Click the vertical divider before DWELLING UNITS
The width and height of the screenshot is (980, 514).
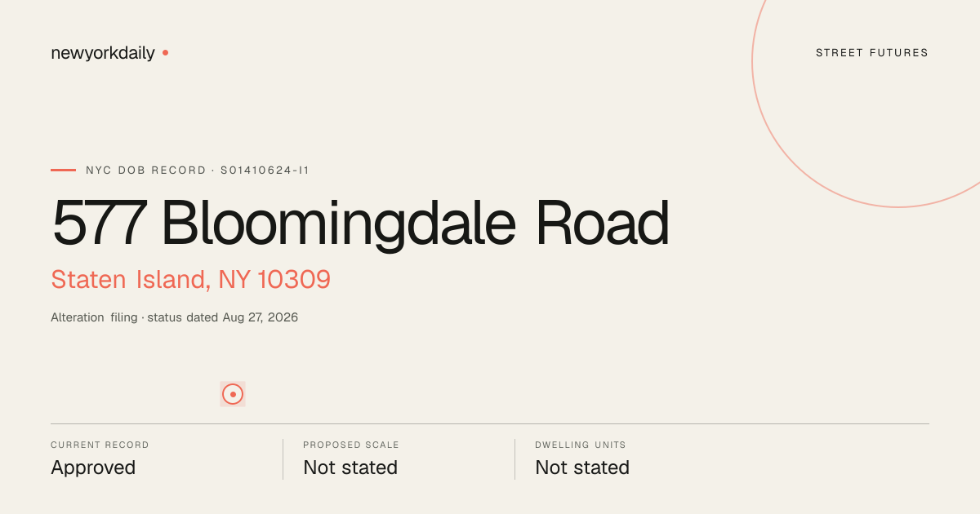[514, 459]
